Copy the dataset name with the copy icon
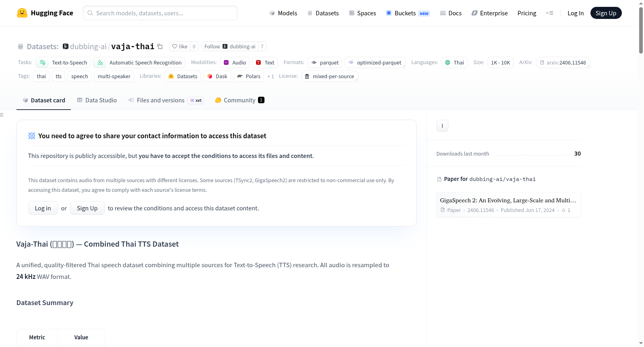Screen dimensions: 644x347 point(160,47)
